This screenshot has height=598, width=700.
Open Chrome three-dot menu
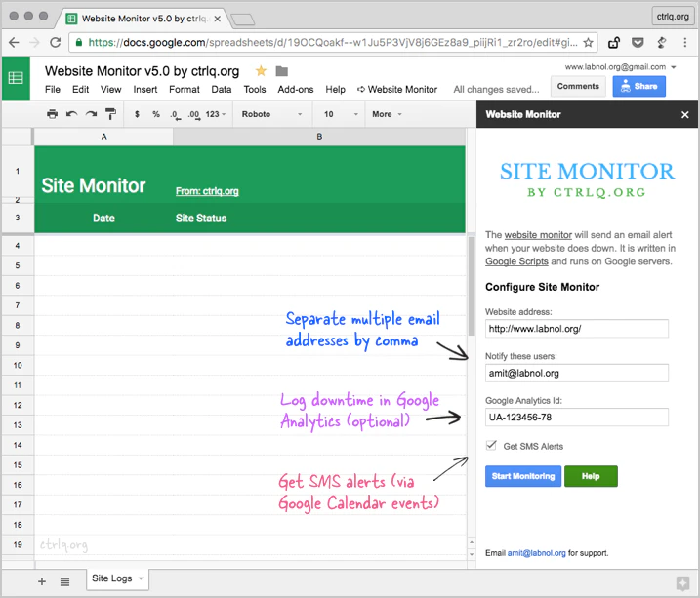(x=684, y=42)
